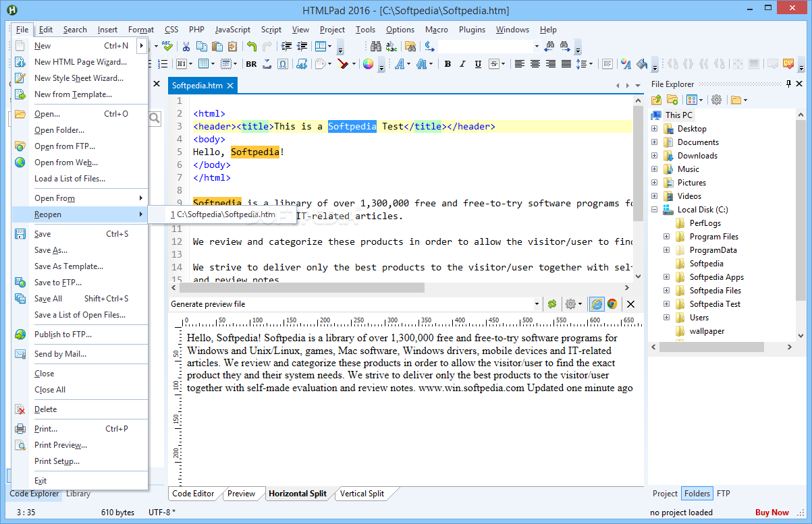Apply bold formatting with B icon

click(x=447, y=64)
